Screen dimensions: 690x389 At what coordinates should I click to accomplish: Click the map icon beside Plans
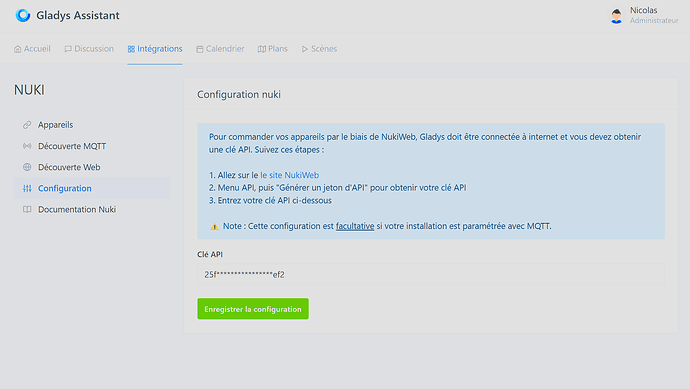(262, 49)
